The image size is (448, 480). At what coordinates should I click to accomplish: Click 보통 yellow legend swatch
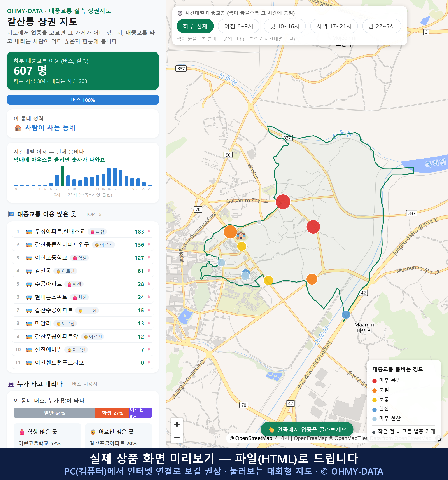pyautogui.click(x=374, y=400)
